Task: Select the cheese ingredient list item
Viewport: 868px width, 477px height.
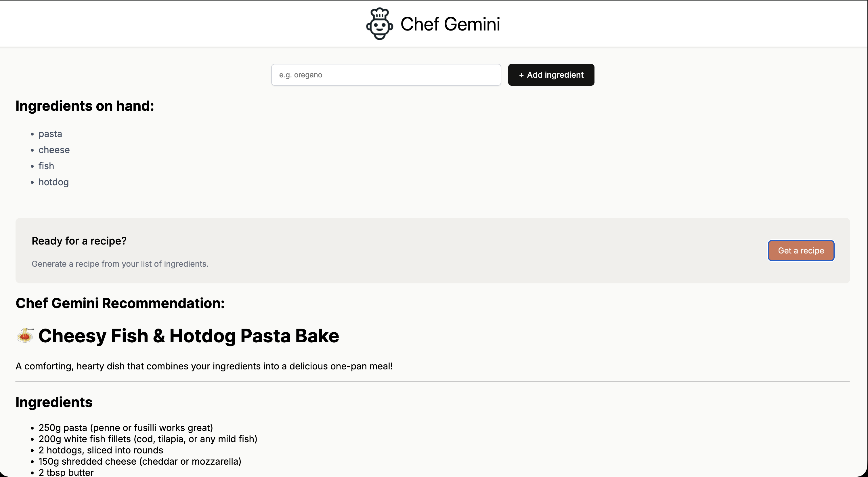Action: (54, 150)
